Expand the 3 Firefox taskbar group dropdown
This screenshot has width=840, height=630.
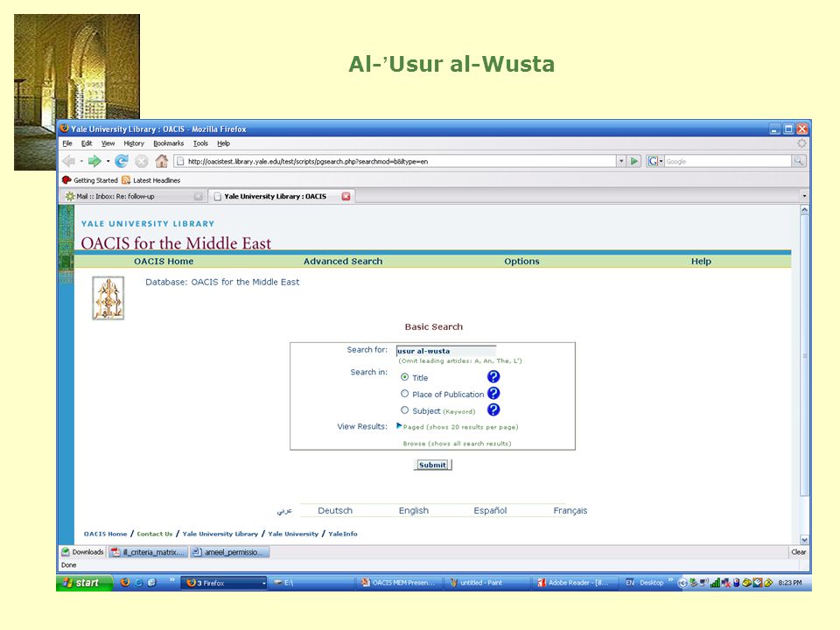pos(263,583)
